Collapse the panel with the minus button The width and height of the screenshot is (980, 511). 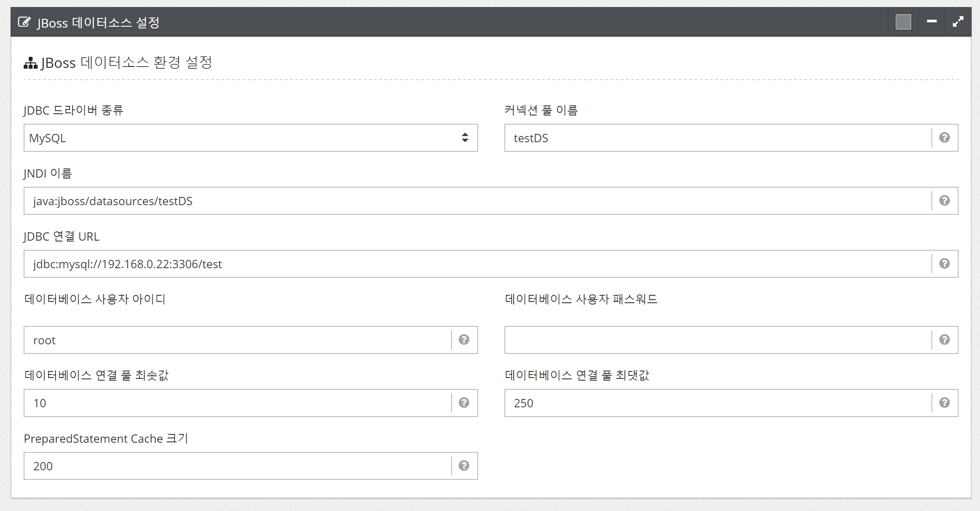[931, 21]
